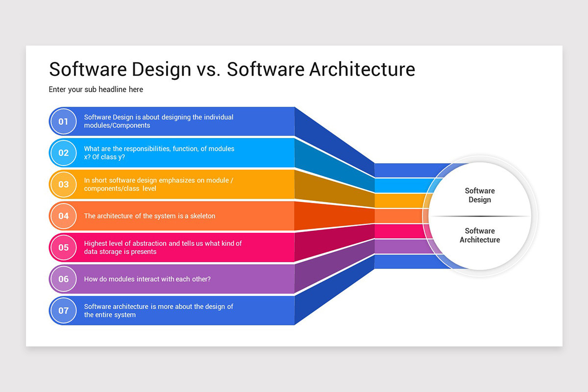Select the orange components/class level bar
Viewport: 588px width, 392px height.
tap(186, 184)
